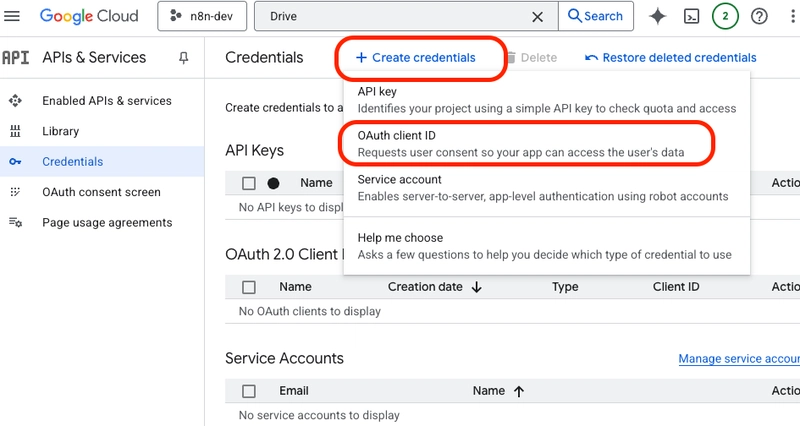Click Create credentials button
800x426 pixels.
coord(415,58)
